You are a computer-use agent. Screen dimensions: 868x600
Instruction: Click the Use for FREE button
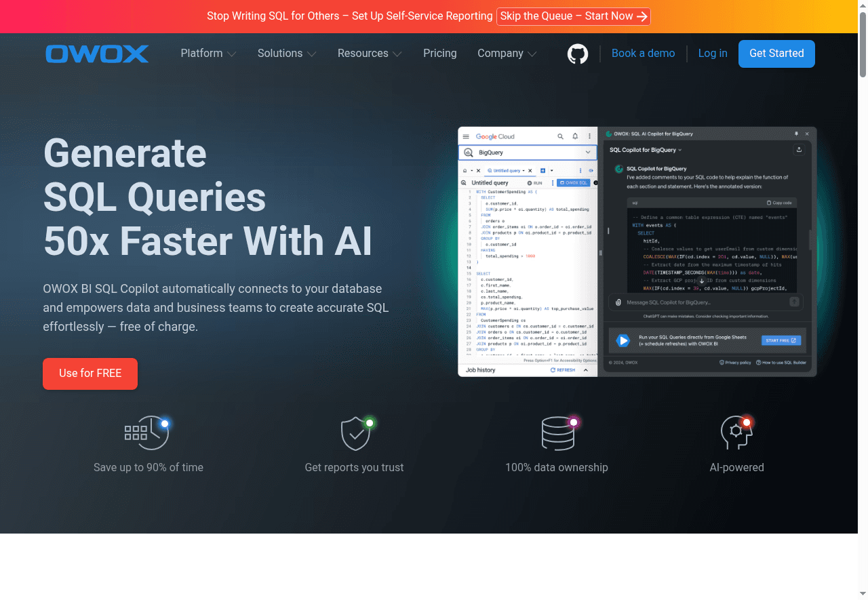pyautogui.click(x=90, y=374)
